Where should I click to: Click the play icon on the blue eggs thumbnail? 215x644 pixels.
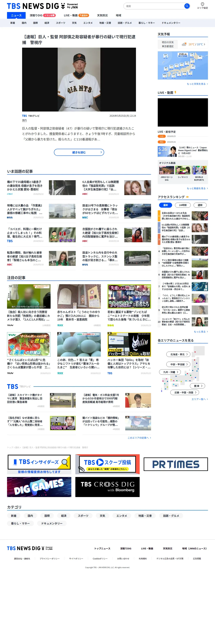[x=59, y=334]
